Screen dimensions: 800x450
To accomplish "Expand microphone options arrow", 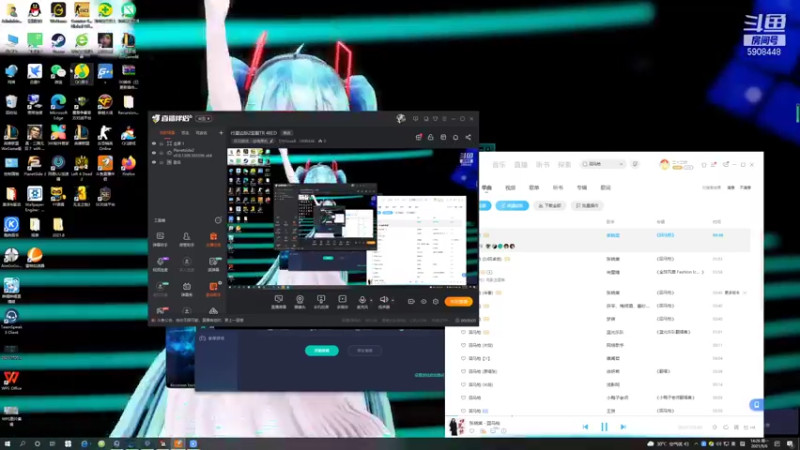I will (371, 301).
